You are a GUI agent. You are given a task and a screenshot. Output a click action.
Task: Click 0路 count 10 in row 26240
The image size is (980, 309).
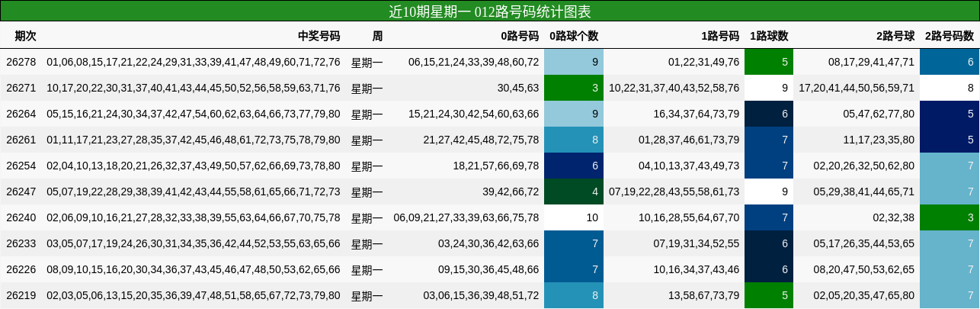click(x=573, y=217)
